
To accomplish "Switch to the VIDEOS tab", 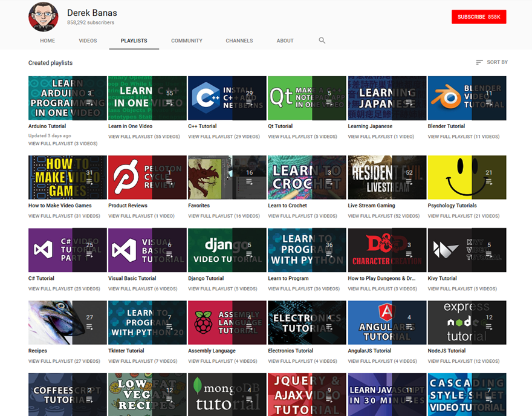I will (x=88, y=41).
